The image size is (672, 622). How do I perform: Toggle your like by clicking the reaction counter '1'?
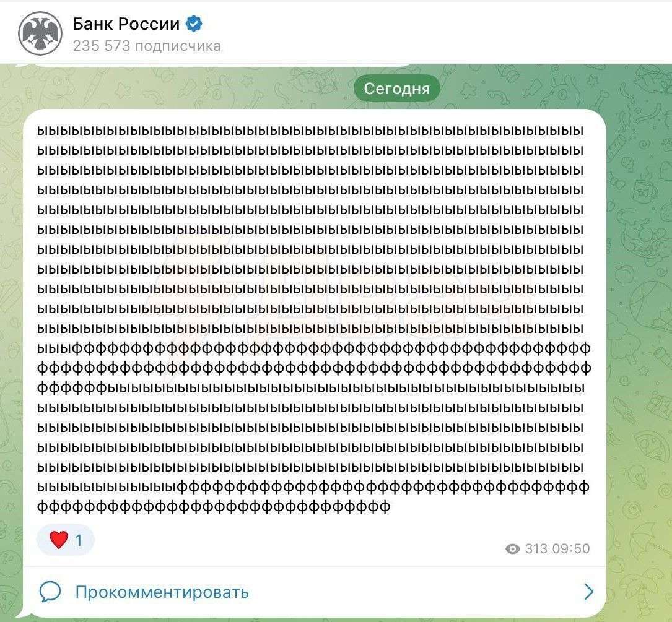[78, 540]
